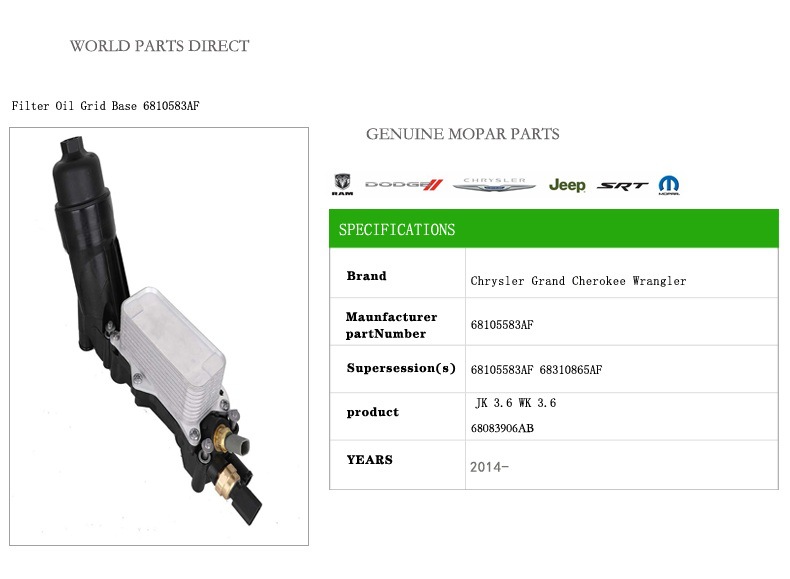
Task: Select part number 68105583AF in manufacturer row
Action: 502,325
